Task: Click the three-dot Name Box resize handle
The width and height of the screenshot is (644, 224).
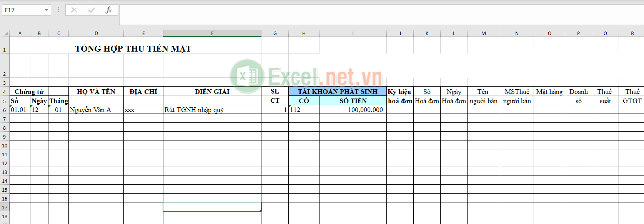Action: click(x=58, y=10)
